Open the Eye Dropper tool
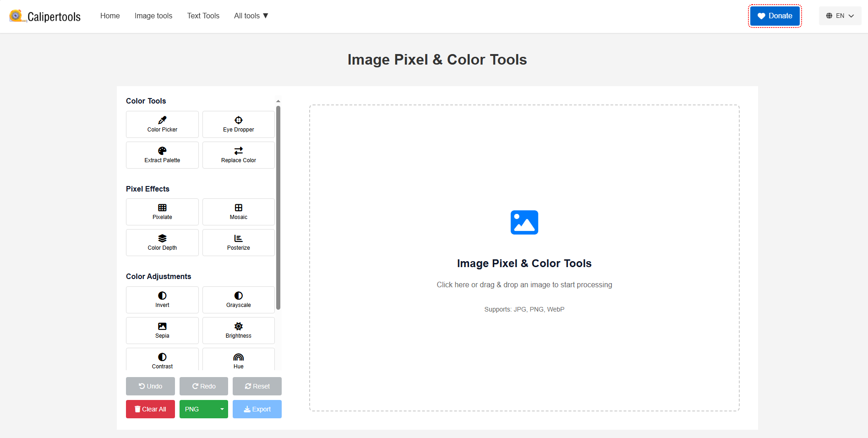 [238, 124]
